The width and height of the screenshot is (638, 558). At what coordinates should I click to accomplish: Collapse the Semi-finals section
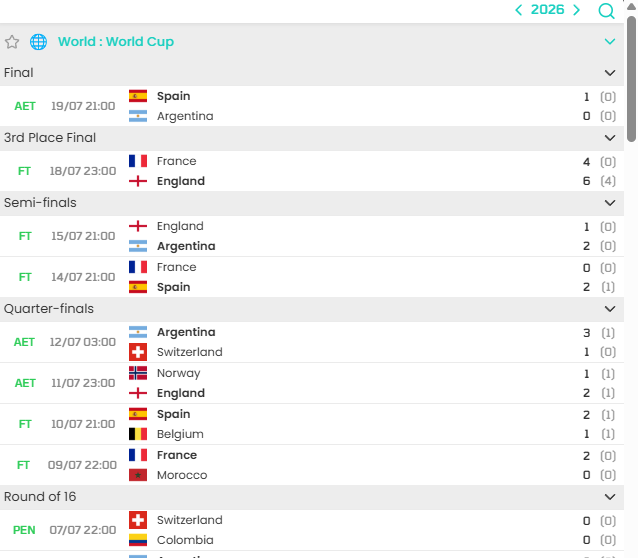pyautogui.click(x=610, y=203)
